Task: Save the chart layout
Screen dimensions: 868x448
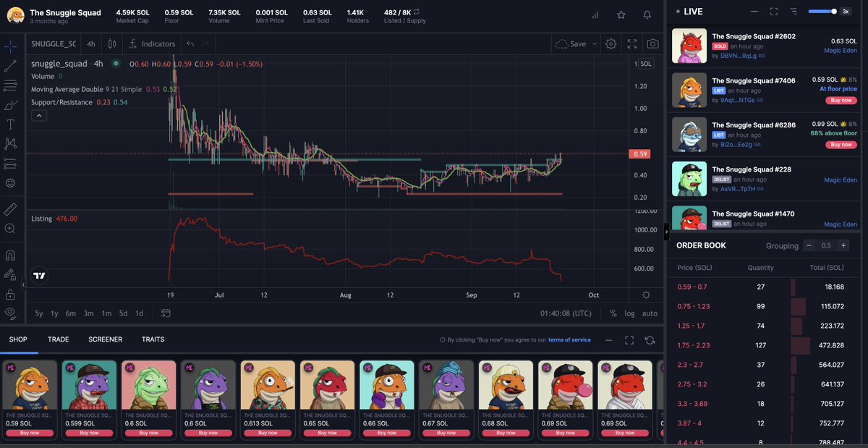Action: click(571, 44)
